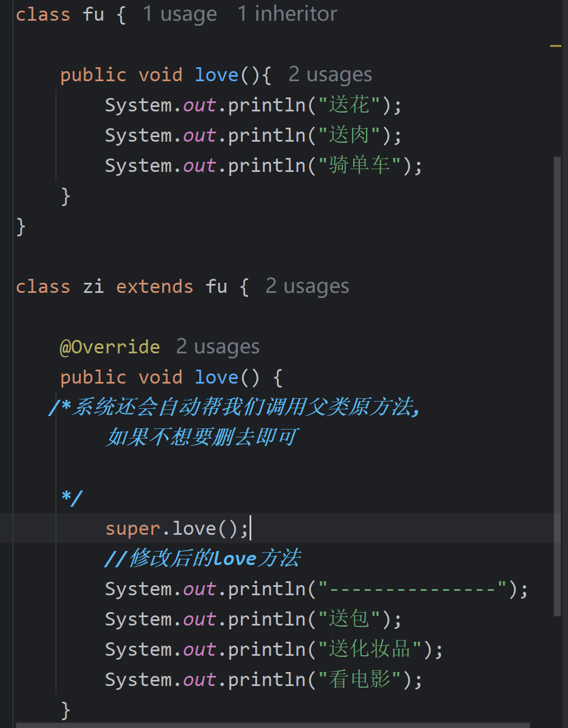This screenshot has width=568, height=728.
Task: Place cursor on the super.love(); statement
Action: point(176,528)
